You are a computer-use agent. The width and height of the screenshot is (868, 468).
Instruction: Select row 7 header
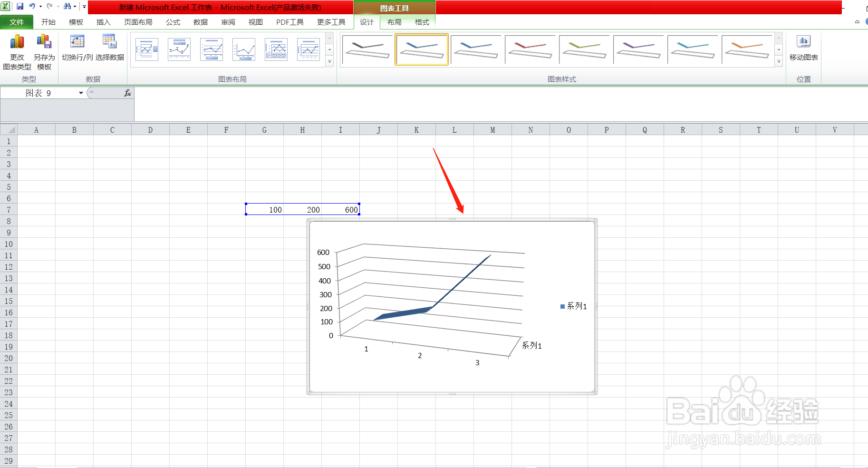[9, 210]
